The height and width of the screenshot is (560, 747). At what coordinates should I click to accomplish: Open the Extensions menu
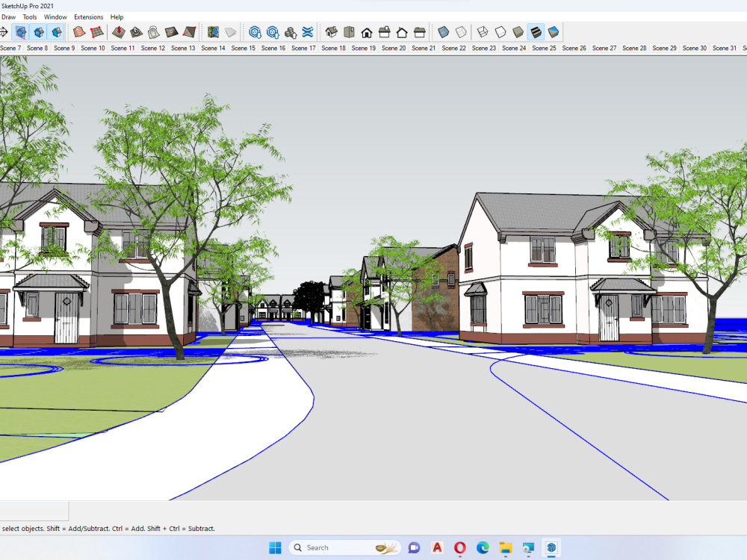(88, 17)
